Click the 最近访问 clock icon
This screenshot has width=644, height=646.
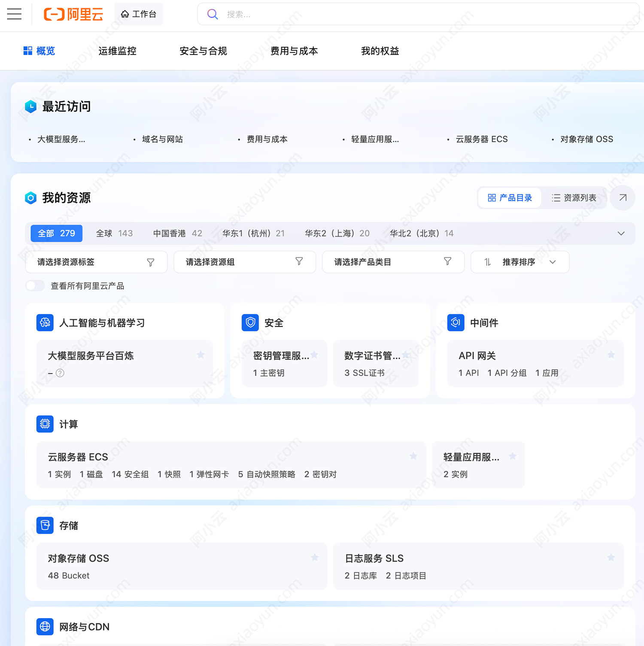tap(30, 106)
